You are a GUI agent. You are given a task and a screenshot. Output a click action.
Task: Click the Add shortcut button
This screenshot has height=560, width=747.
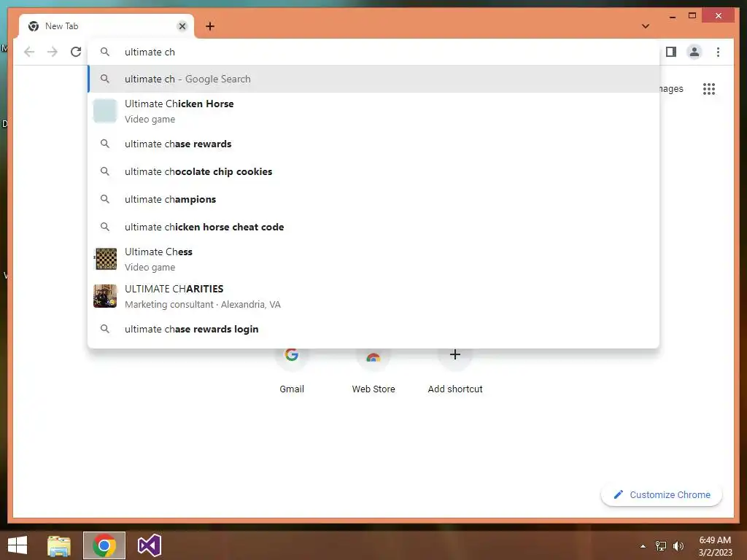point(455,371)
